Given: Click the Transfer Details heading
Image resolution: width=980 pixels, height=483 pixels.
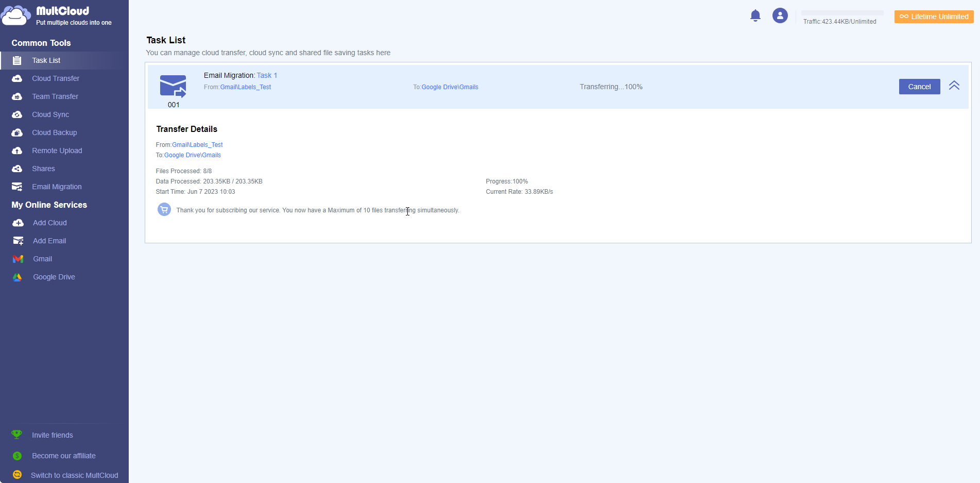Looking at the screenshot, I should [187, 129].
